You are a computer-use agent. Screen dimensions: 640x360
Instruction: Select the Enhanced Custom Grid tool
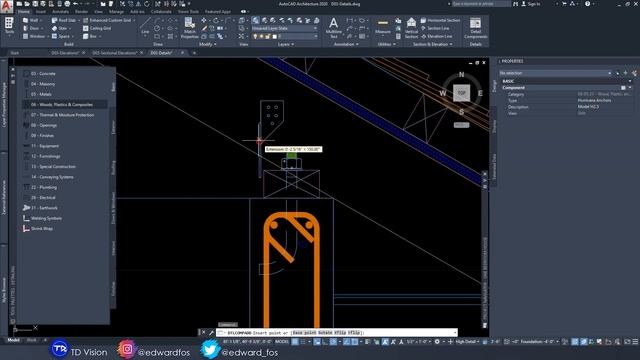109,20
